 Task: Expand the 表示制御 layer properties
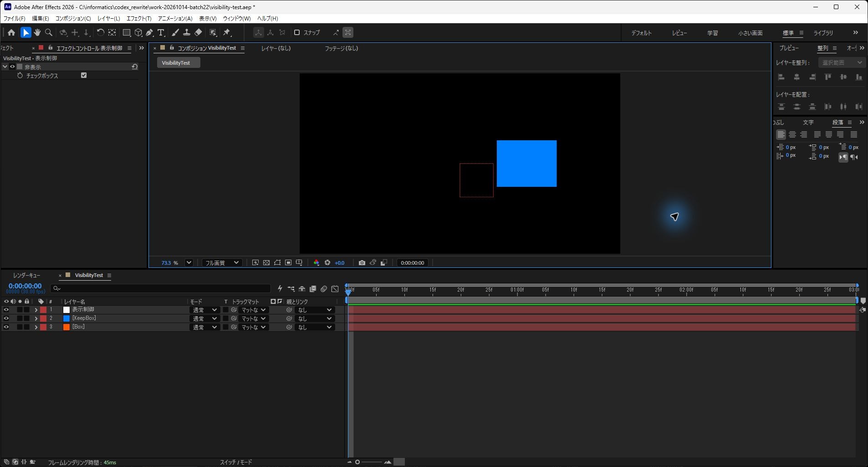point(36,310)
